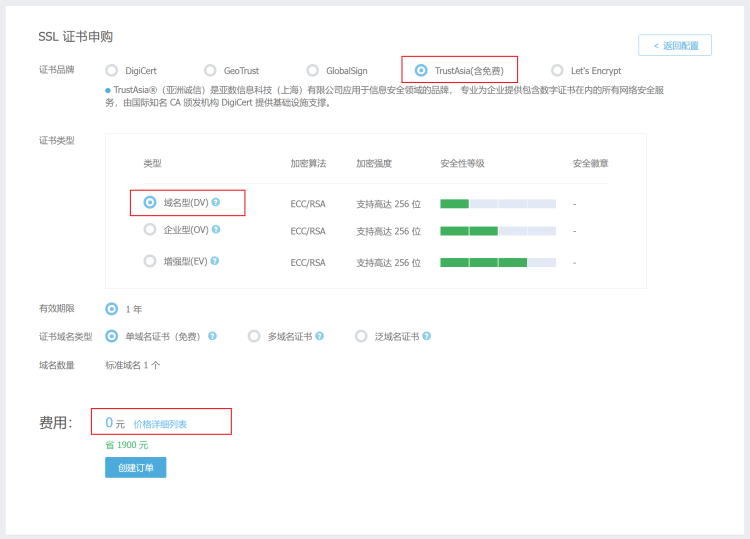
Task: Select TrustAsia(含免费) brand option
Action: click(421, 70)
